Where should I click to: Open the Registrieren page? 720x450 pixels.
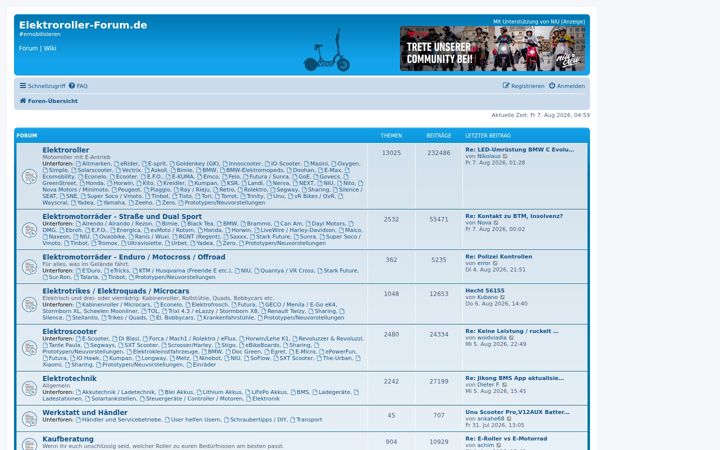click(523, 86)
